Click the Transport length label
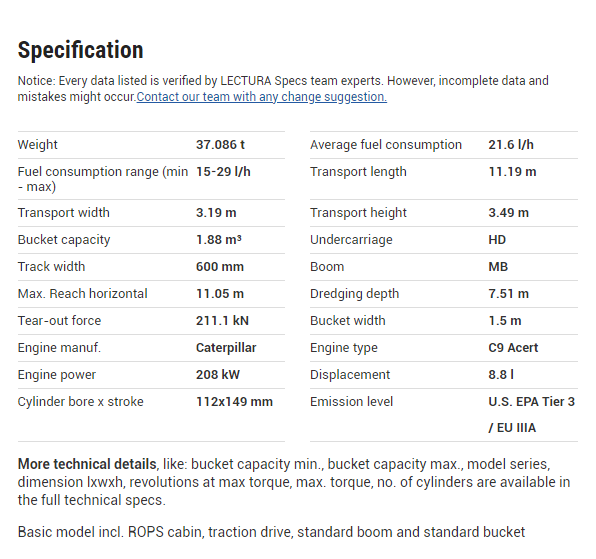The width and height of the screenshot is (596, 559). (358, 172)
